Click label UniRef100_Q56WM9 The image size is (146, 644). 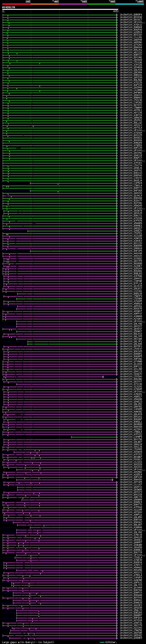pyautogui.click(x=131, y=500)
